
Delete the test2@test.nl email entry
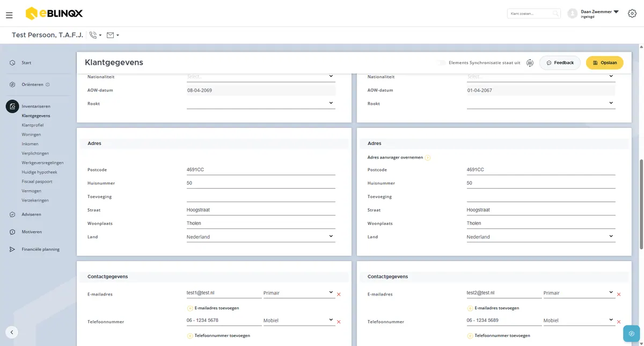(x=619, y=294)
